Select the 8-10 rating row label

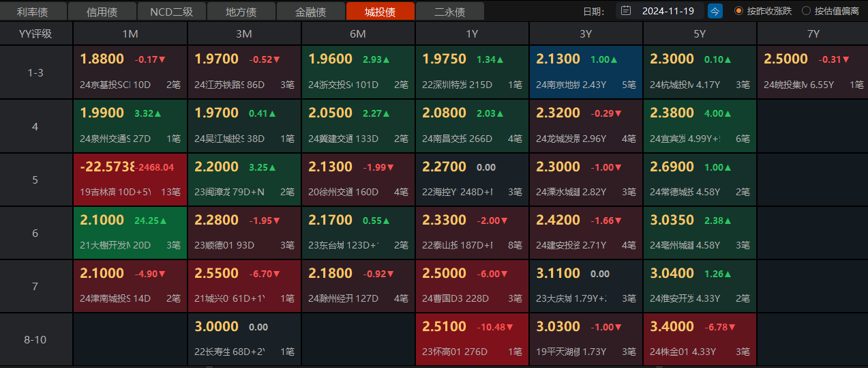[35, 339]
